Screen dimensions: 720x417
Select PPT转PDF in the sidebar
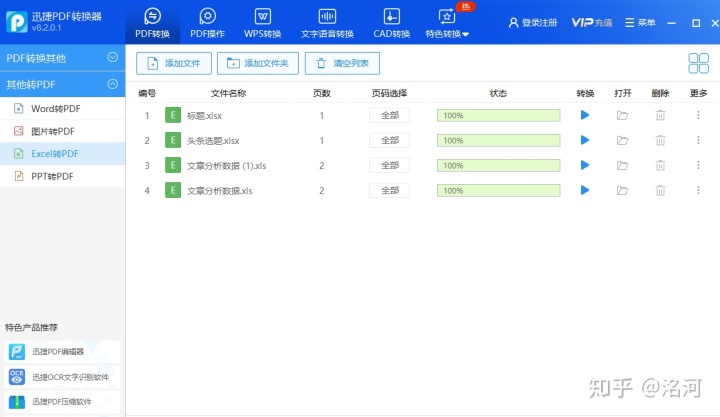(62, 176)
